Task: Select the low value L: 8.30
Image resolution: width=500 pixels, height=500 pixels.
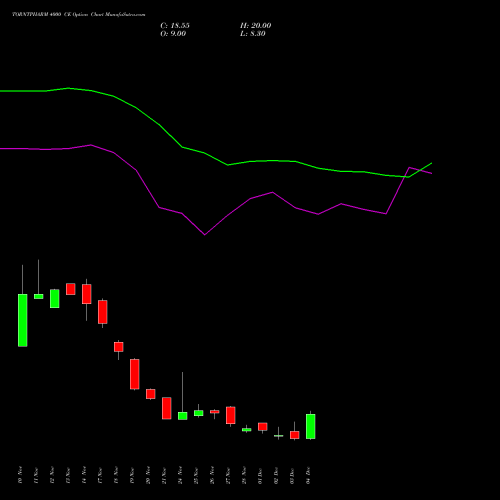Action: click(x=253, y=34)
